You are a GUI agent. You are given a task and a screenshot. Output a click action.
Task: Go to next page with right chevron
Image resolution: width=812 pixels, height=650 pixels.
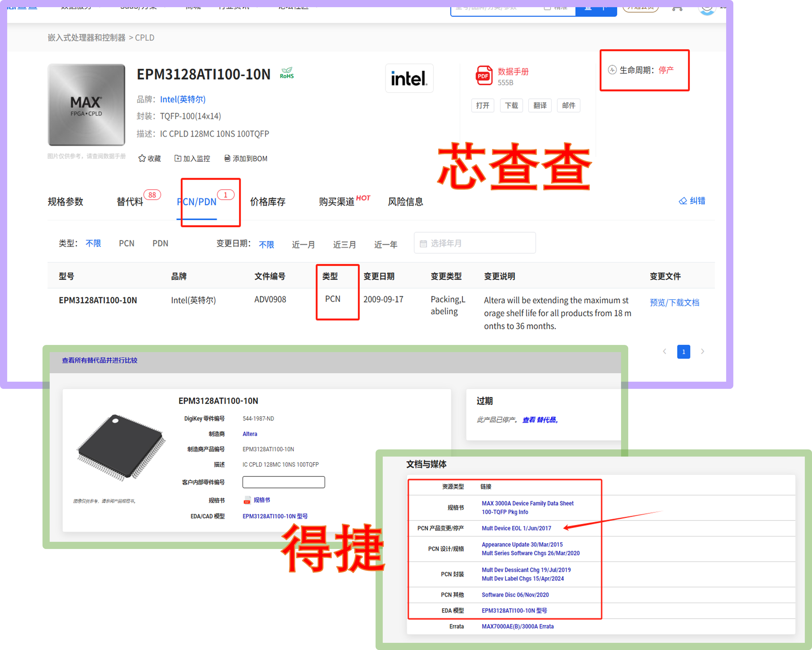(702, 352)
